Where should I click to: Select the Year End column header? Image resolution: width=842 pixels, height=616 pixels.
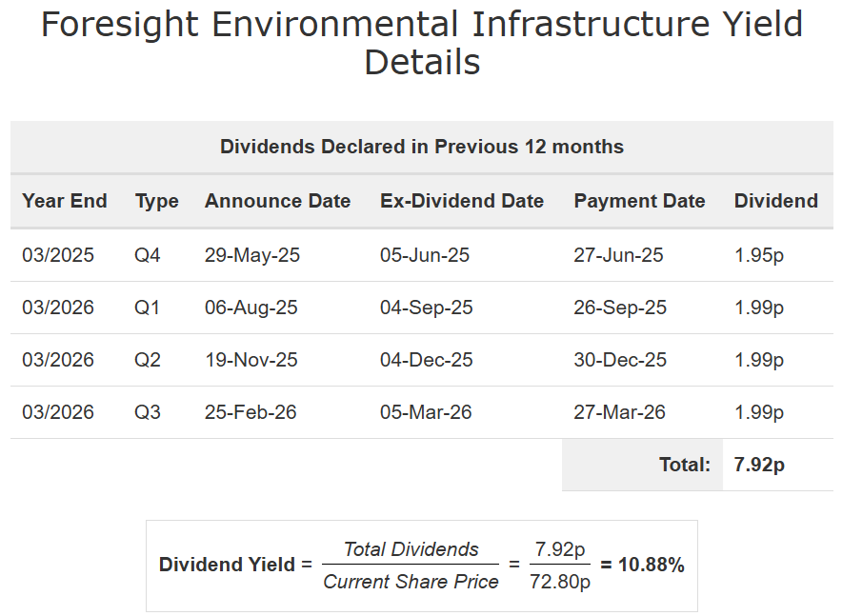click(65, 201)
